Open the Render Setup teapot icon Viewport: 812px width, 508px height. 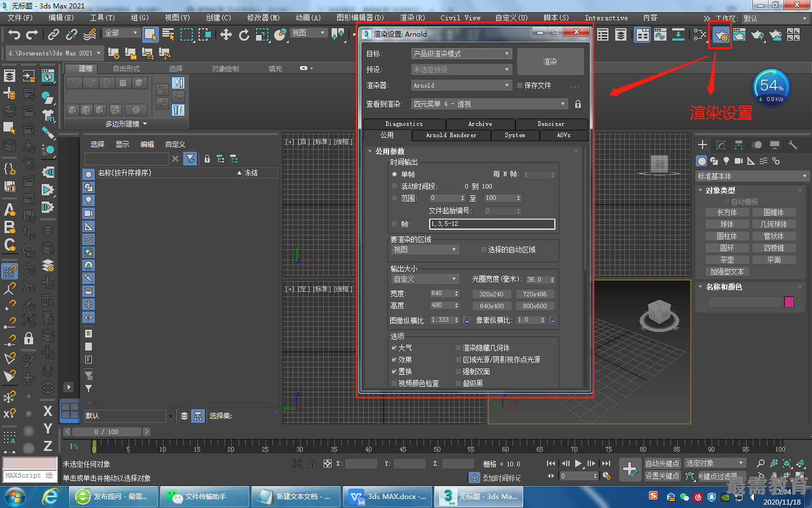(x=720, y=35)
